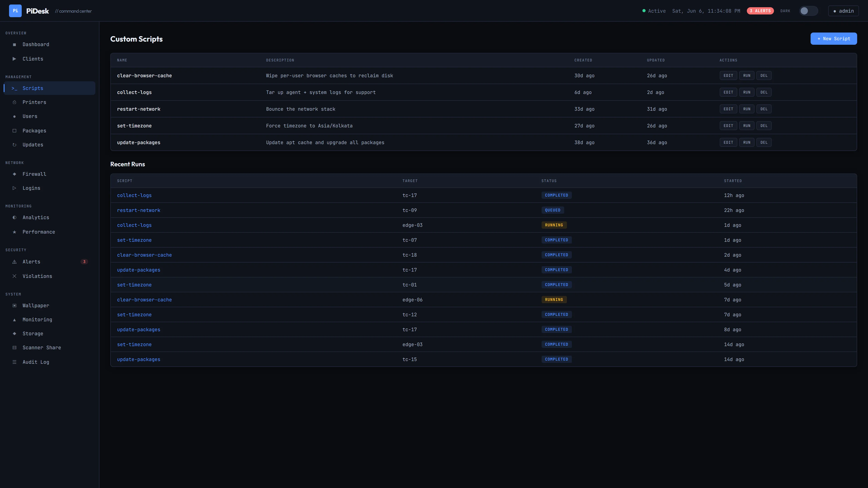Viewport: 868px width, 488px height.
Task: Go to the Clients section
Action: click(x=50, y=59)
